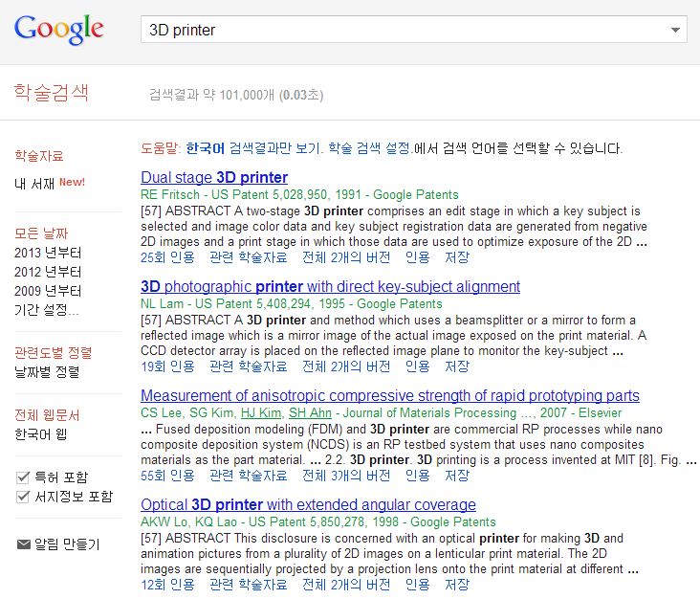Open the 기간 설정... custom range option
700x599 pixels.
[x=47, y=310]
